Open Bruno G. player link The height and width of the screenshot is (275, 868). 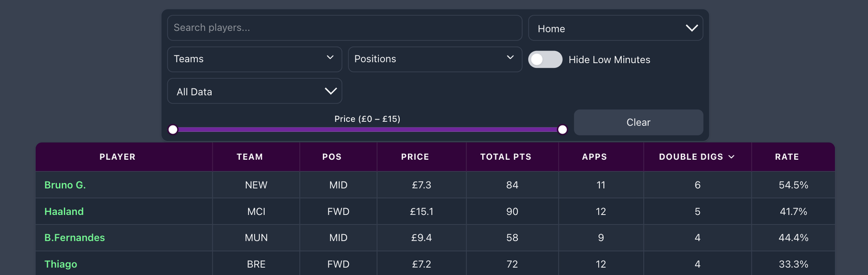pos(65,185)
